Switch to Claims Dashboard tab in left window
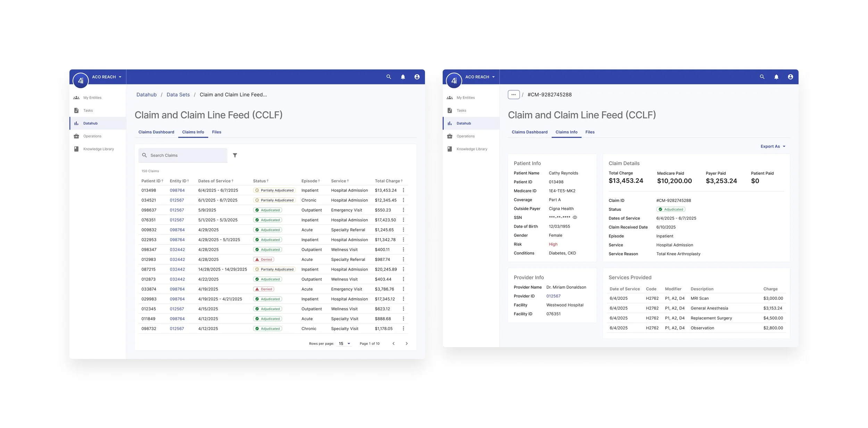This screenshot has width=868, height=428. click(156, 132)
